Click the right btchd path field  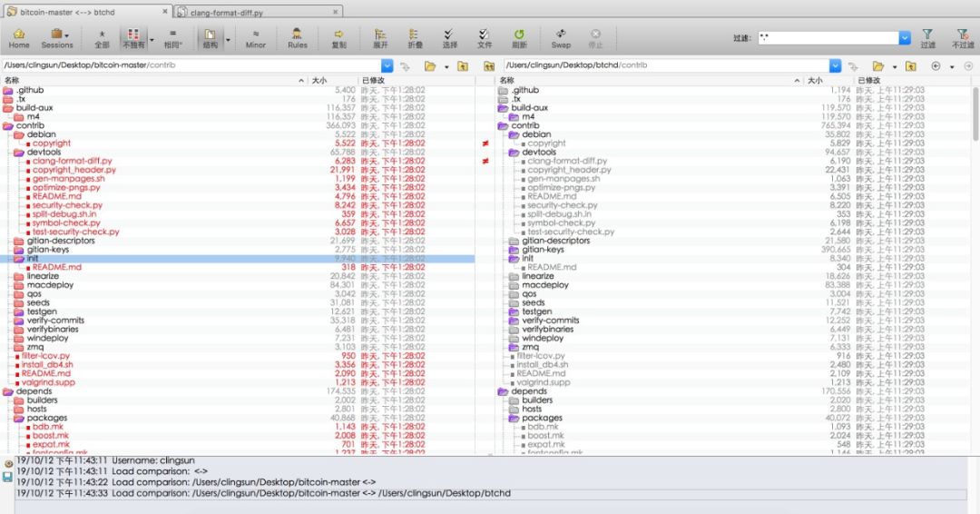pyautogui.click(x=666, y=65)
